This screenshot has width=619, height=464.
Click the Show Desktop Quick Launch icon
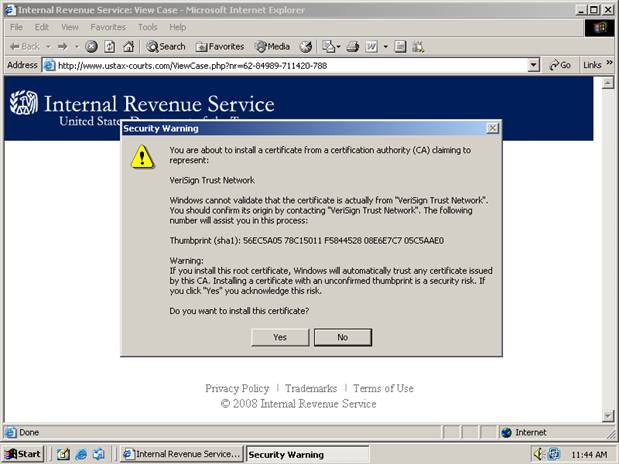99,454
